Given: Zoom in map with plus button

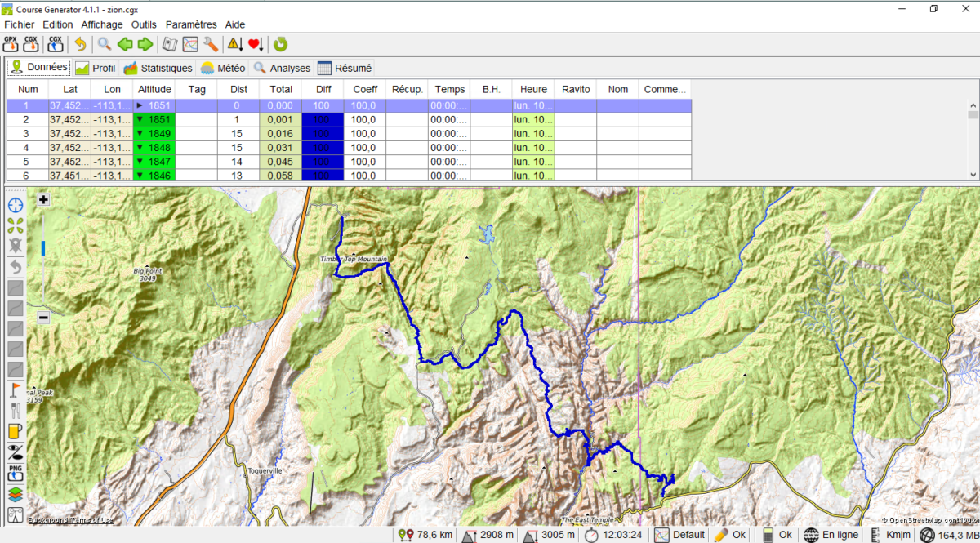Looking at the screenshot, I should [x=43, y=199].
